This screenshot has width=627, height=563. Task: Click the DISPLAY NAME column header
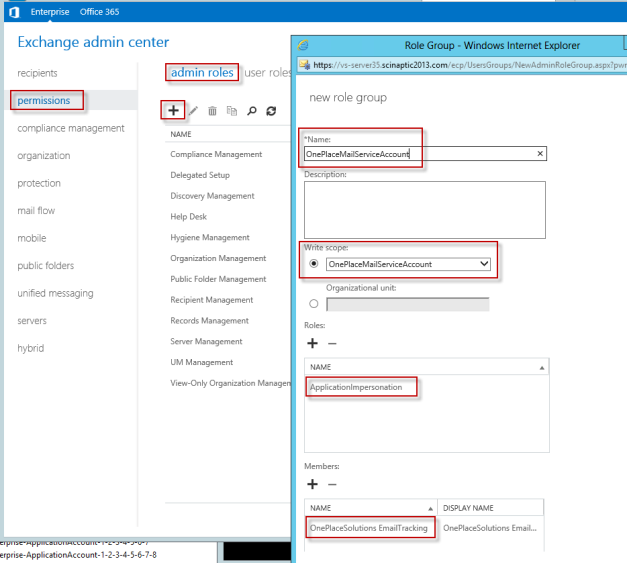point(468,508)
